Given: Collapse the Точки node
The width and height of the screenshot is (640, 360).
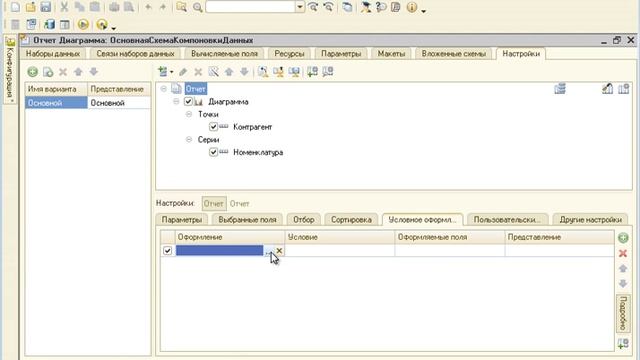Looking at the screenshot, I should [x=189, y=114].
